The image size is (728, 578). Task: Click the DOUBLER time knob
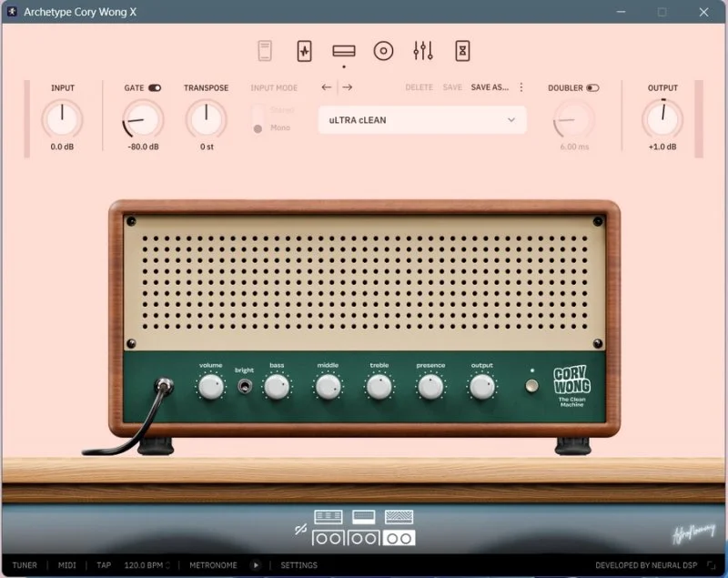tap(574, 119)
